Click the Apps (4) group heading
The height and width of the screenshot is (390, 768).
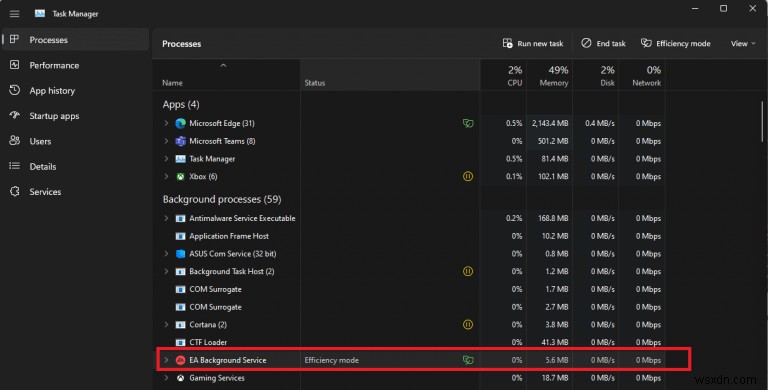point(181,104)
